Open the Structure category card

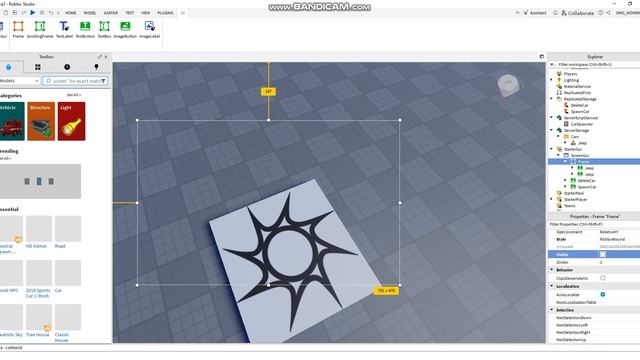41,121
